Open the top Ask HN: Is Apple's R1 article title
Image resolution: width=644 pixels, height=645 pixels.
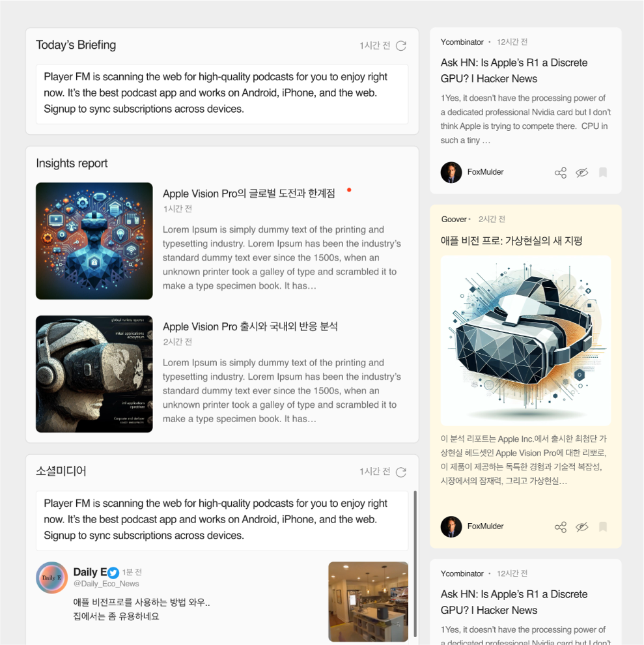pyautogui.click(x=514, y=70)
